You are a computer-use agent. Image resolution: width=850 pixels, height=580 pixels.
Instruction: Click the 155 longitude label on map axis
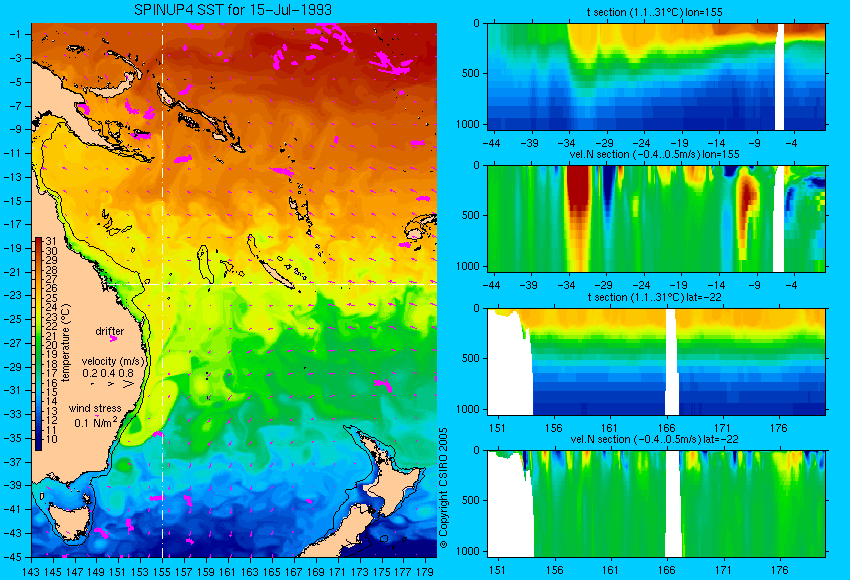pyautogui.click(x=162, y=571)
